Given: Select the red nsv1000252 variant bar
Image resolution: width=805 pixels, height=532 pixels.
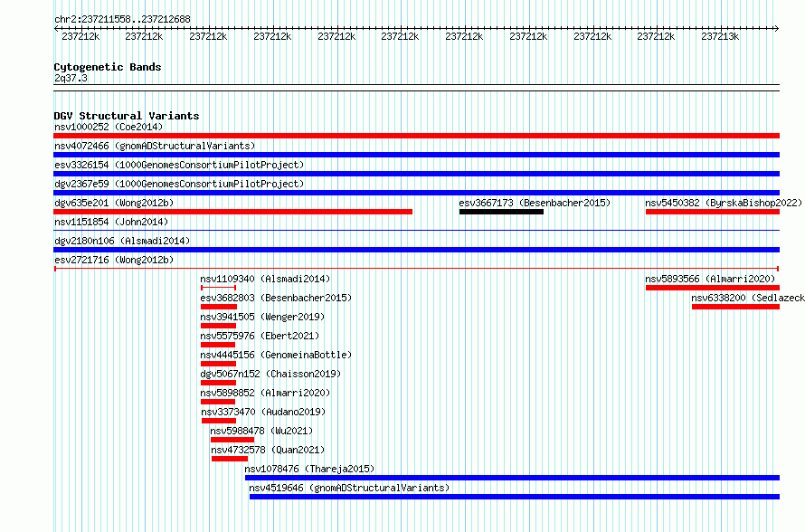Looking at the screenshot, I should (x=416, y=136).
